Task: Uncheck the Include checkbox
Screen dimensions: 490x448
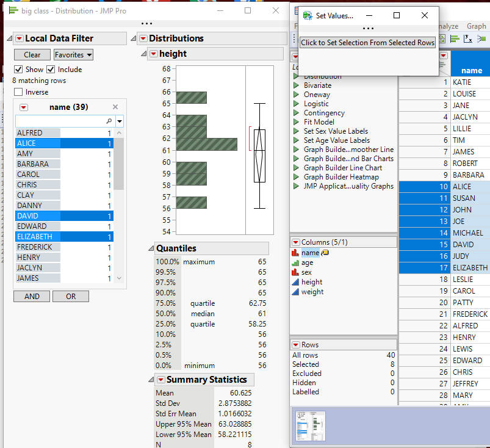Action: [x=51, y=70]
